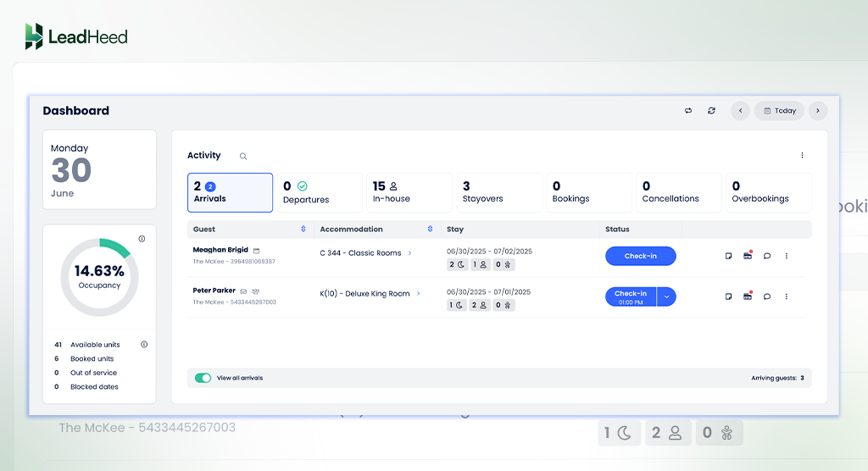Click the Available units info icon
The width and height of the screenshot is (868, 471).
(x=144, y=344)
